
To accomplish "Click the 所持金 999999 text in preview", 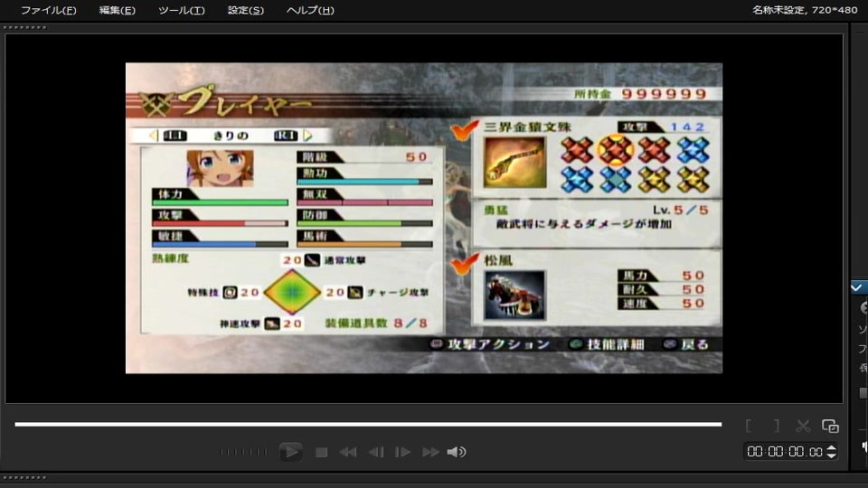I will point(640,94).
